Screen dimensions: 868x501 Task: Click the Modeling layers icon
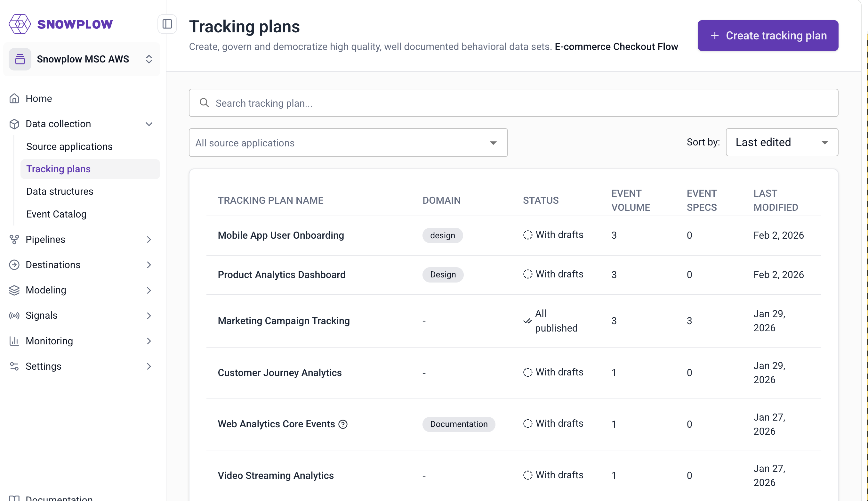pos(14,290)
